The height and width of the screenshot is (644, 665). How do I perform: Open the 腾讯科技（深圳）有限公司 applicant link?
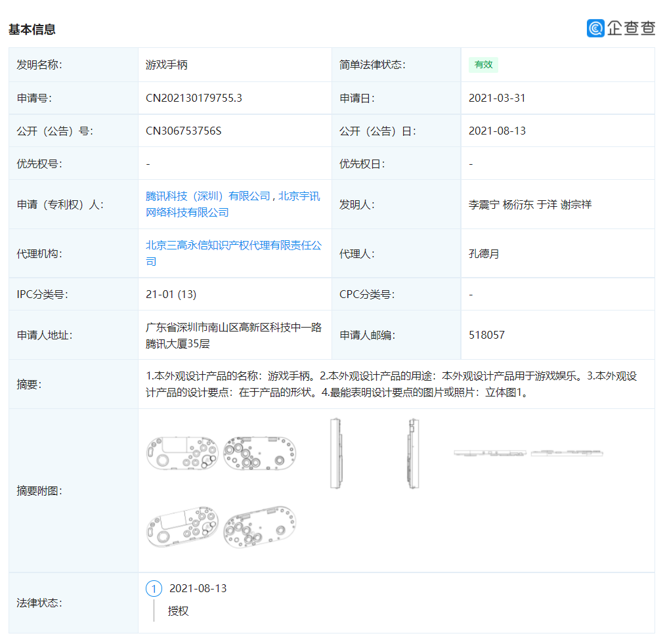pos(207,196)
